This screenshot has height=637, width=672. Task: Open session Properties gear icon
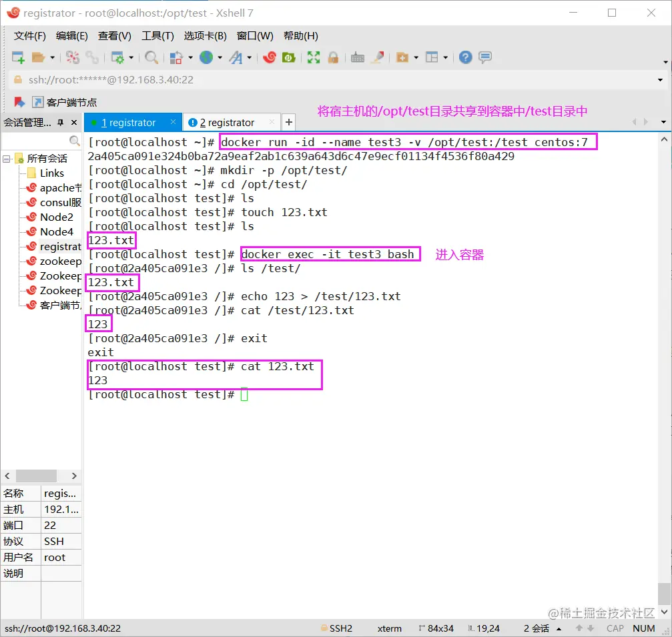(117, 57)
